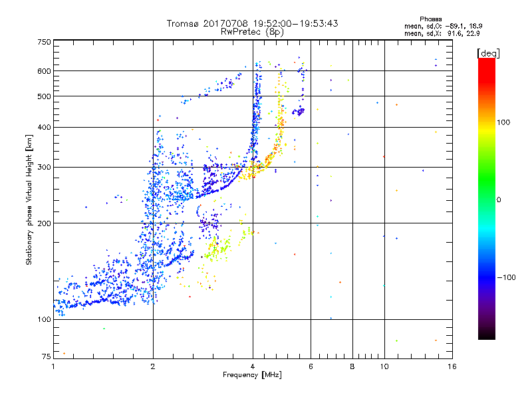
Task: Click the "mean, sd,O: -89.1, 18.9" statistic
Action: coord(443,26)
